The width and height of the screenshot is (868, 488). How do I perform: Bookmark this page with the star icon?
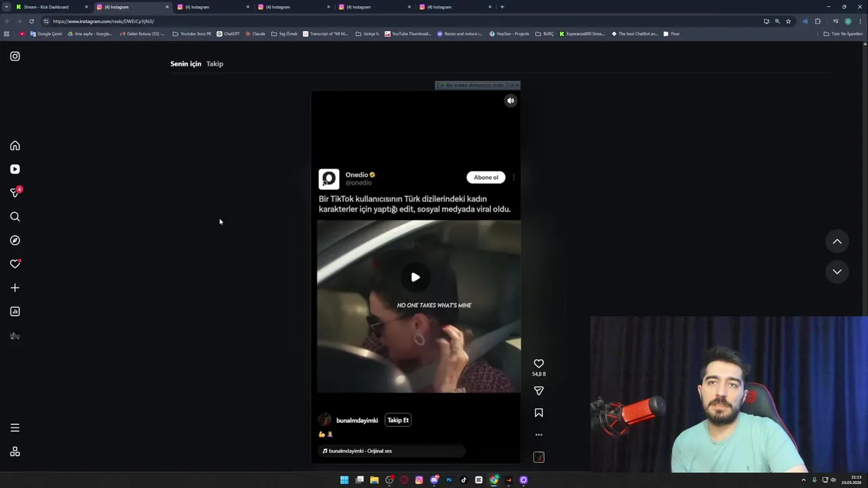[788, 21]
